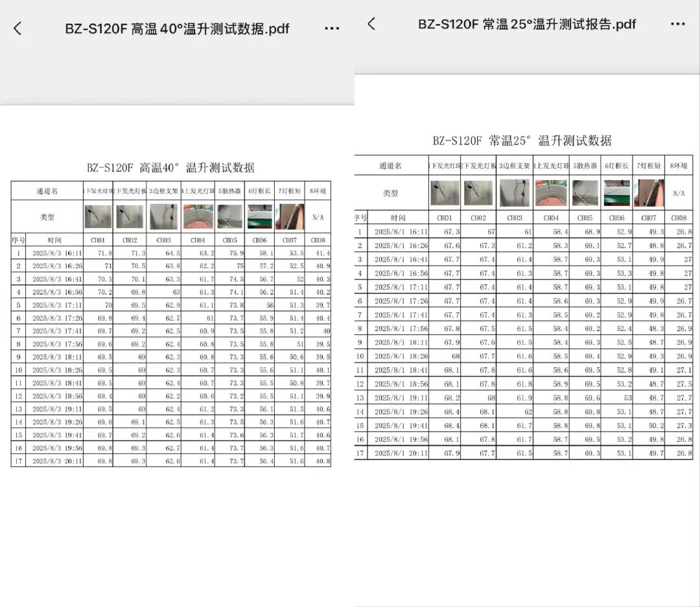Open 散热器 photo thumbnail in 高温40° table

click(229, 216)
